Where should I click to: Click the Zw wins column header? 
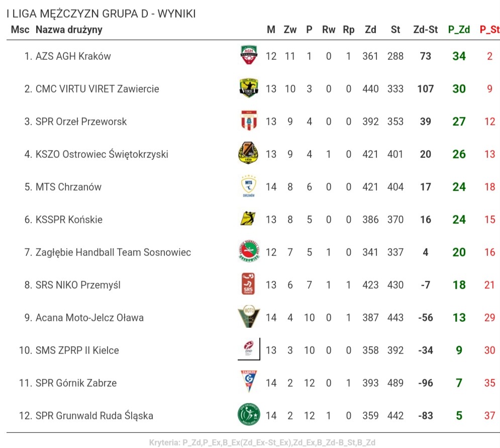tap(290, 30)
